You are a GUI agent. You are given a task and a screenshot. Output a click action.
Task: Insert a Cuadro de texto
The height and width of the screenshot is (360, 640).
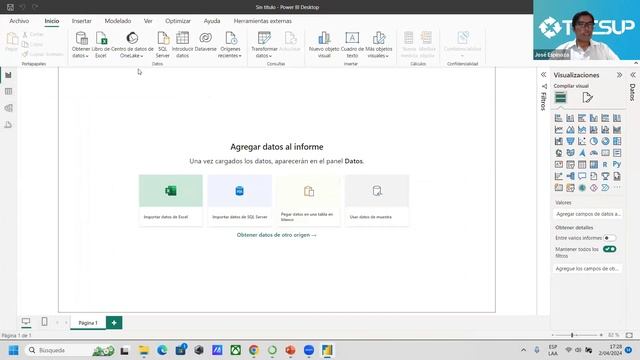tap(352, 45)
